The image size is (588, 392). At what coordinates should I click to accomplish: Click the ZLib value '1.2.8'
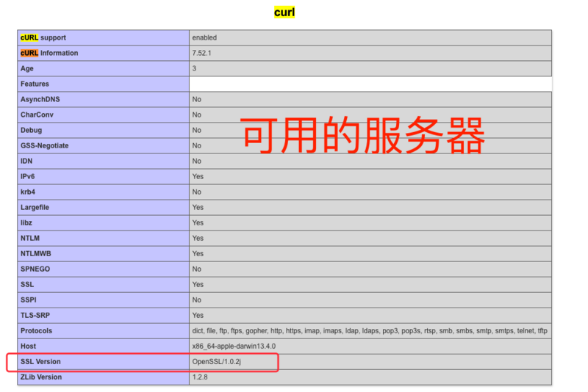pyautogui.click(x=200, y=377)
